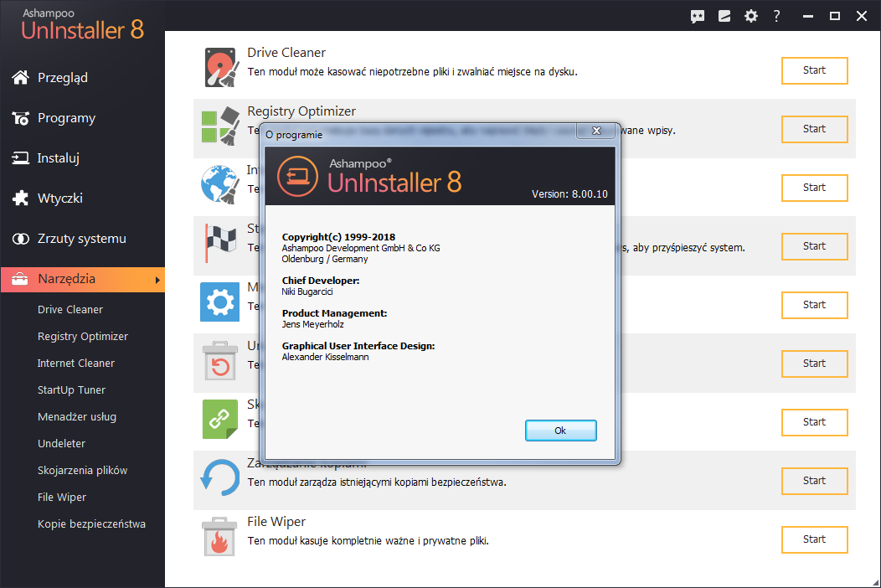The height and width of the screenshot is (588, 881).
Task: Select Undeleter in sidebar submenu
Action: 61,444
